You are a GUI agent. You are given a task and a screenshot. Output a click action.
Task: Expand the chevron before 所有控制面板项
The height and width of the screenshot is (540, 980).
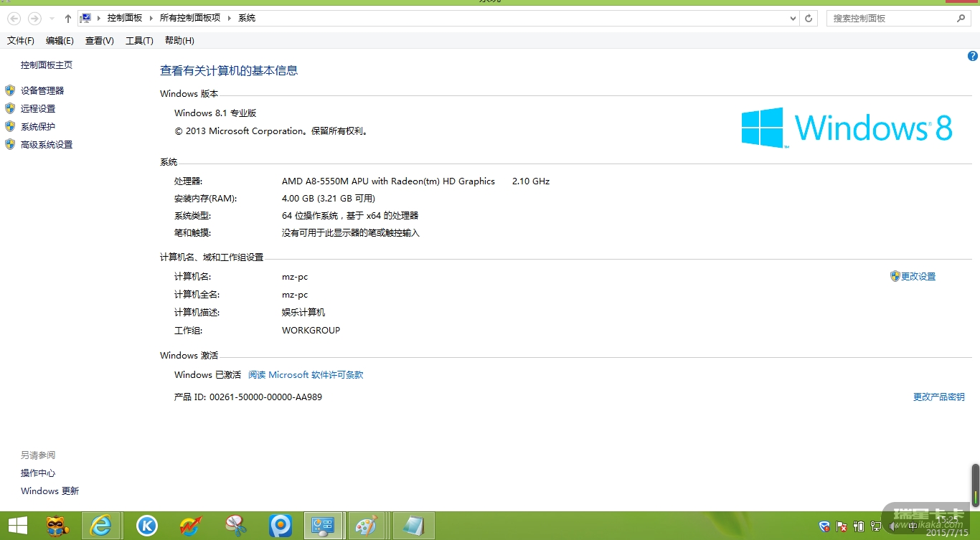[152, 18]
